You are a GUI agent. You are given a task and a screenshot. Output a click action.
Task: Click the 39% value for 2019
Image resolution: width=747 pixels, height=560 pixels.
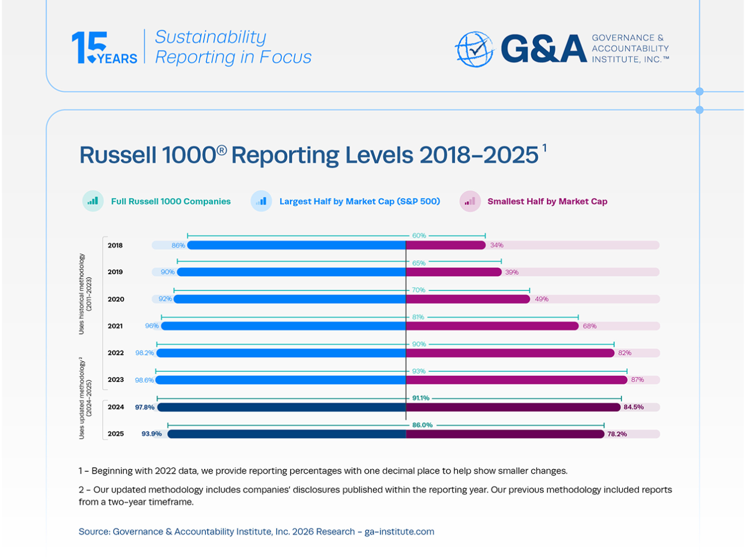(512, 272)
